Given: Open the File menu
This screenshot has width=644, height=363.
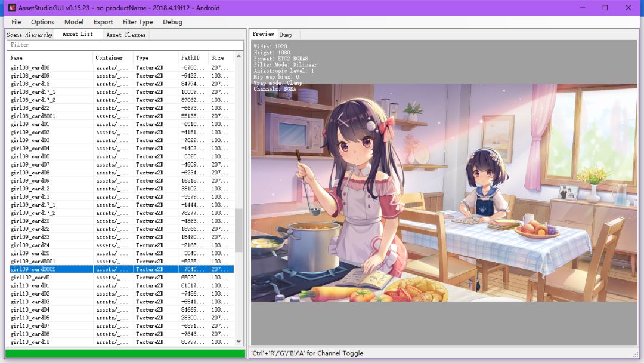Looking at the screenshot, I should pyautogui.click(x=16, y=22).
